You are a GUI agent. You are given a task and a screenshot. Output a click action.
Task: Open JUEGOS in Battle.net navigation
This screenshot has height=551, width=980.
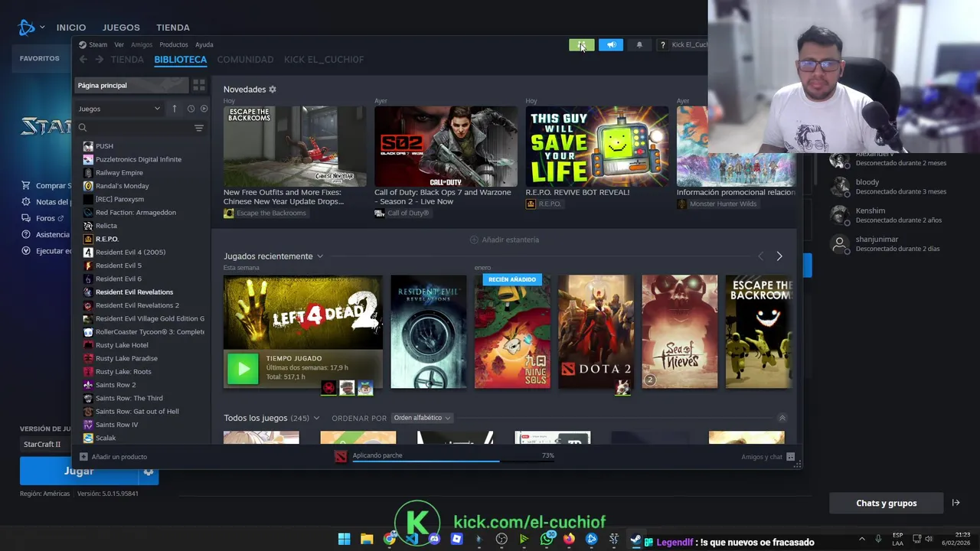coord(121,28)
